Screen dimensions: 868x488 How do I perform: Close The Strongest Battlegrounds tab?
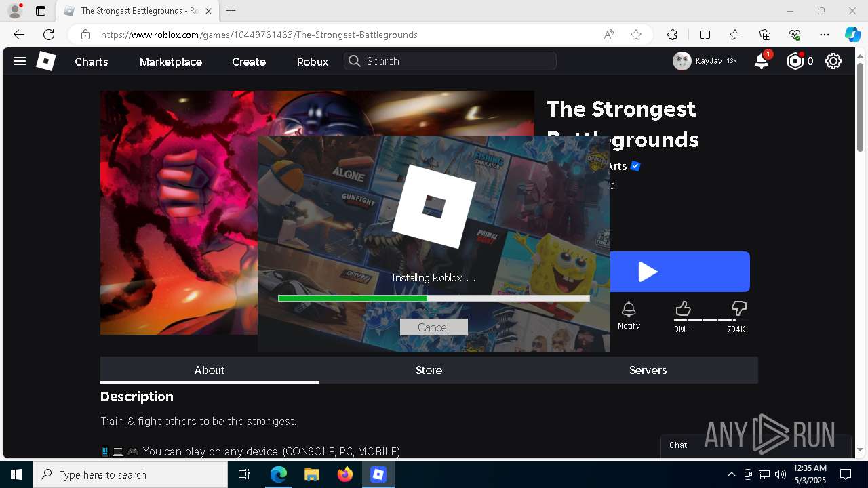point(209,11)
